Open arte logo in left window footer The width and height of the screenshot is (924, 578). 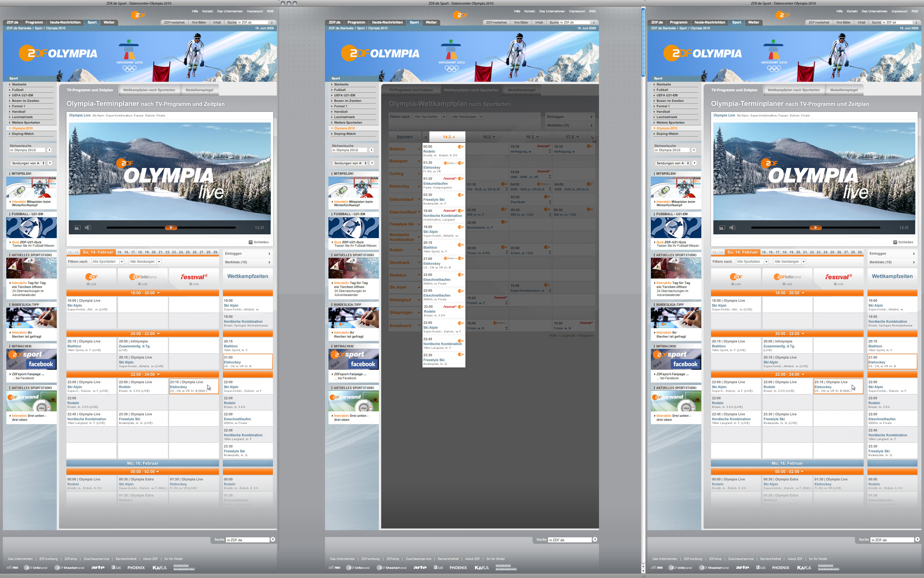click(x=98, y=568)
